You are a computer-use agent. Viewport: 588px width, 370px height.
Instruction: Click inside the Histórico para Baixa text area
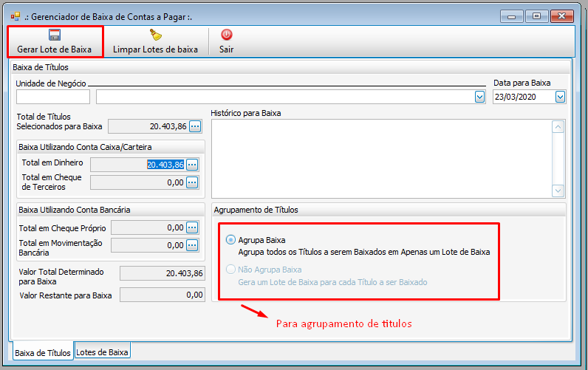click(x=382, y=159)
